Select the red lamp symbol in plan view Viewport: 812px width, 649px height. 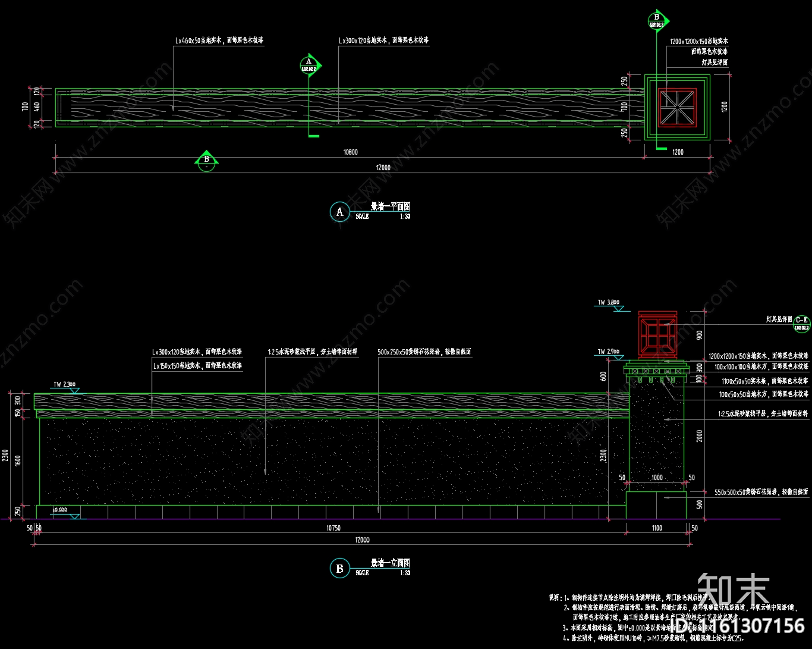(677, 107)
